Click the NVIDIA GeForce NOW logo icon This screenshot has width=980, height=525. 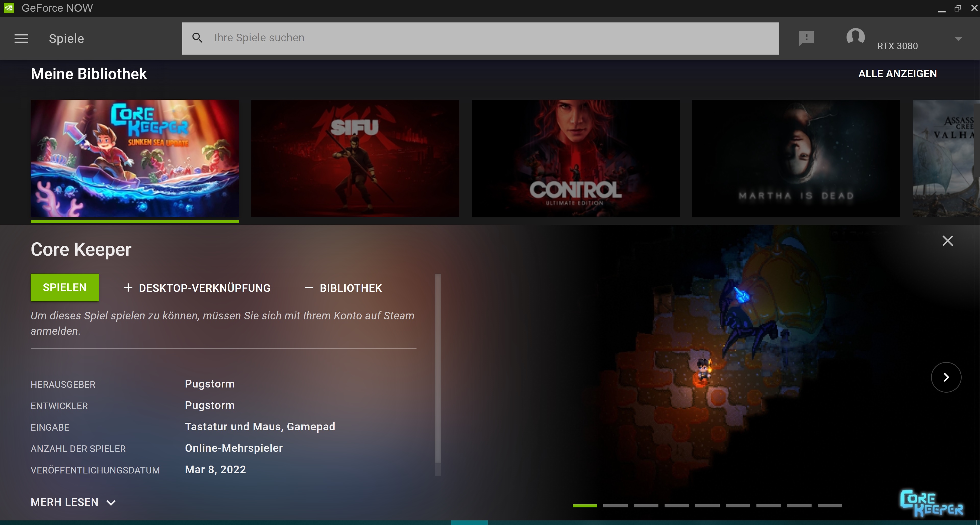click(8, 8)
